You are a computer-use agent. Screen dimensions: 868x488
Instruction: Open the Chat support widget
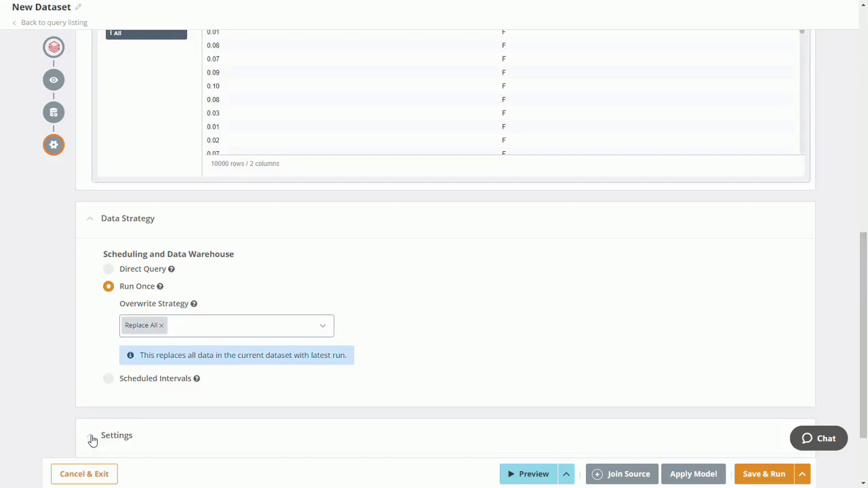818,439
